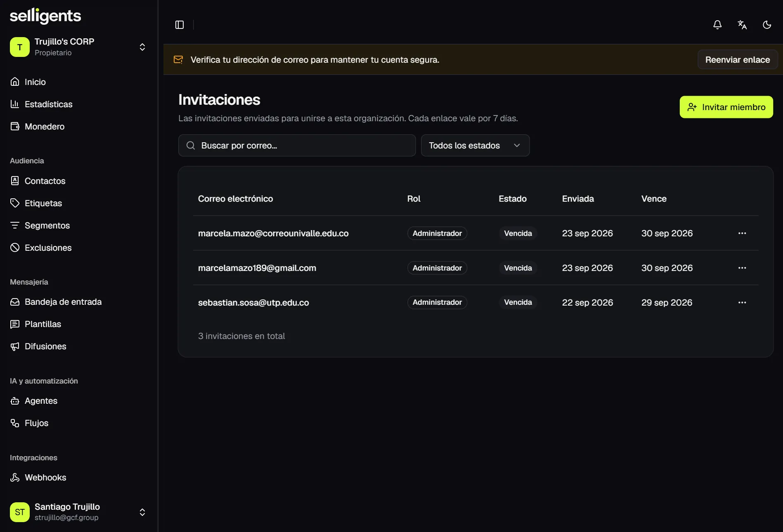The width and height of the screenshot is (783, 532).
Task: Click the Estado column header
Action: [x=513, y=199]
